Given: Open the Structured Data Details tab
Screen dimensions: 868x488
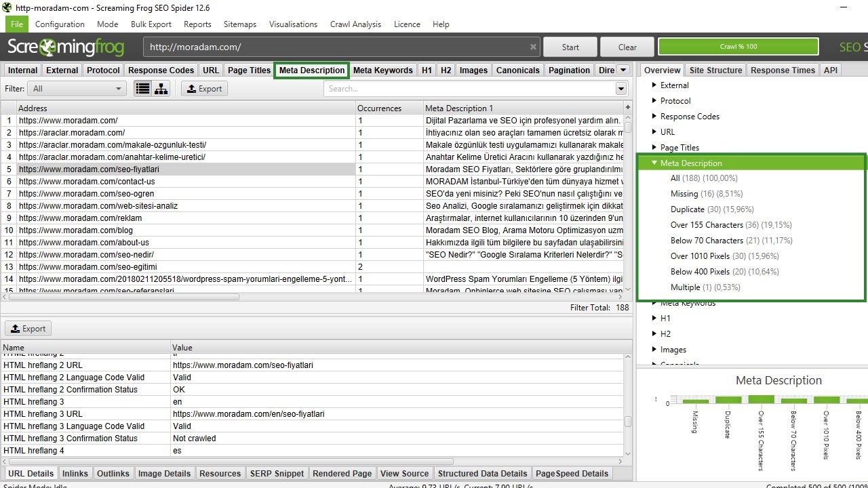Looking at the screenshot, I should (482, 473).
